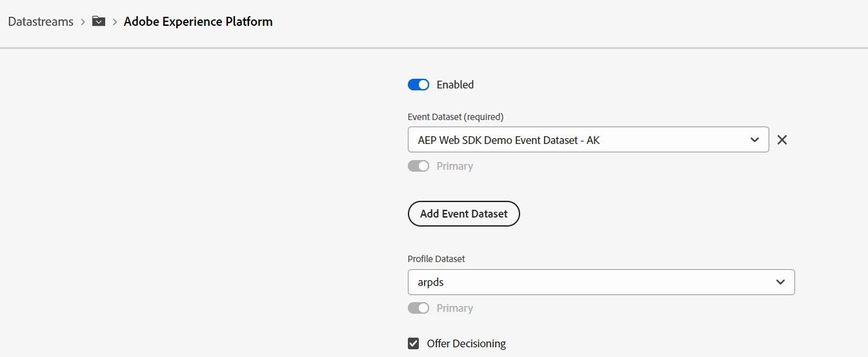868x357 pixels.
Task: Click the breadcrumb chevron before Adobe Experience Platform
Action: click(115, 22)
